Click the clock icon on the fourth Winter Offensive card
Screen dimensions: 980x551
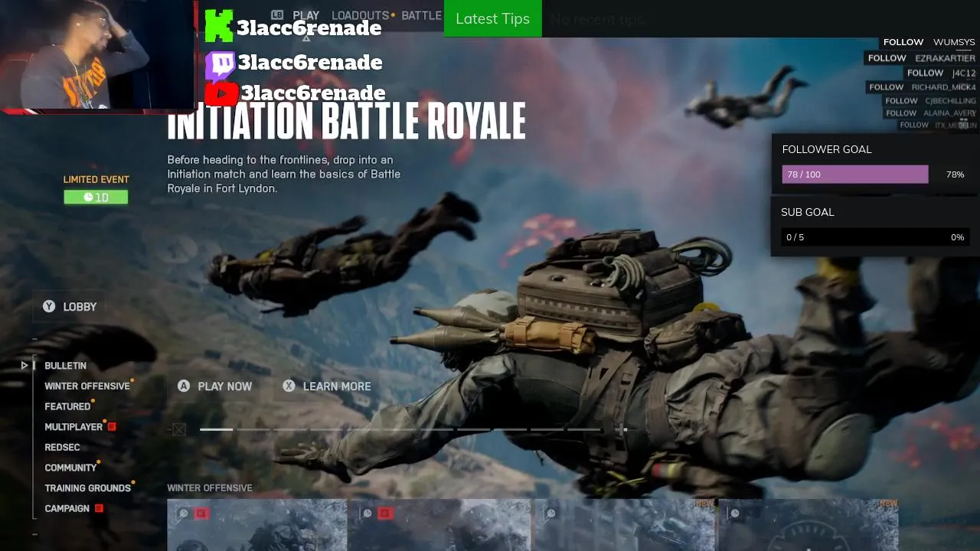point(734,514)
